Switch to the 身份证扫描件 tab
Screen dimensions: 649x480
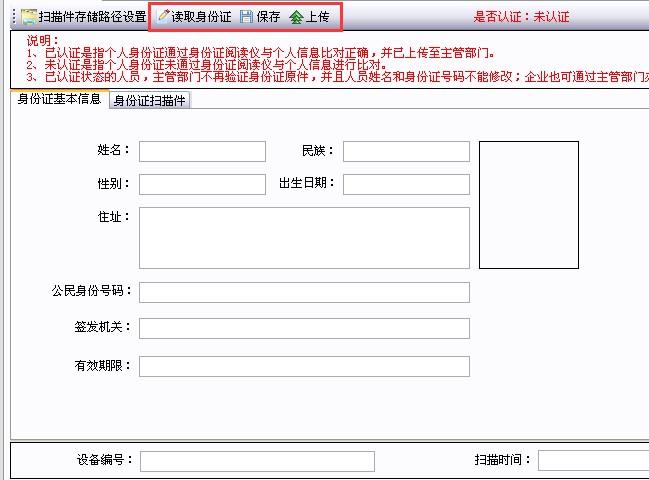149,100
